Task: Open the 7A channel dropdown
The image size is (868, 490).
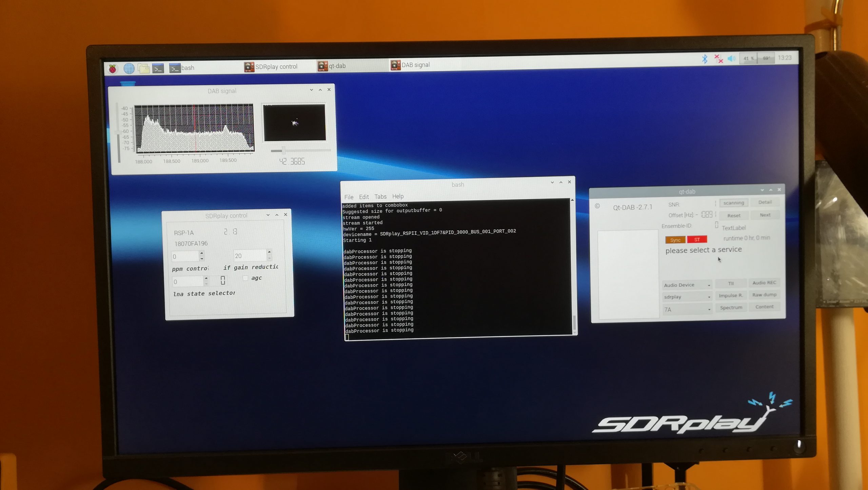Action: point(687,309)
